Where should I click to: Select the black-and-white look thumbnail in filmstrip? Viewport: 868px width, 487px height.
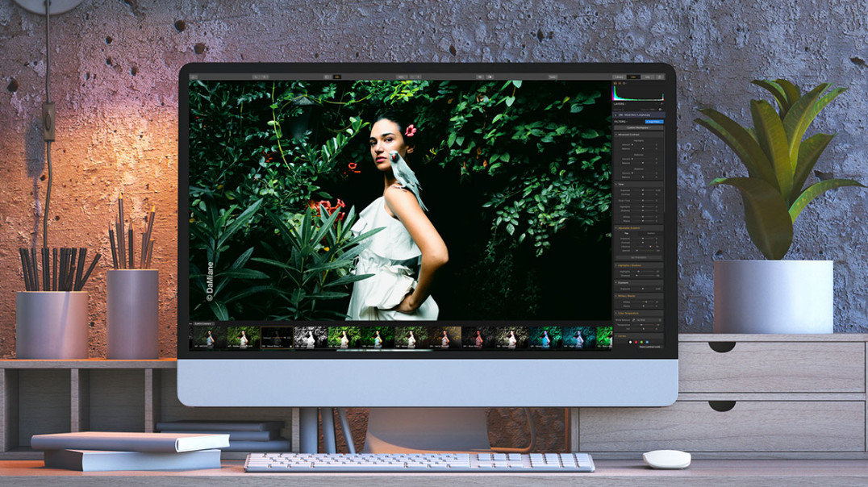pos(310,337)
